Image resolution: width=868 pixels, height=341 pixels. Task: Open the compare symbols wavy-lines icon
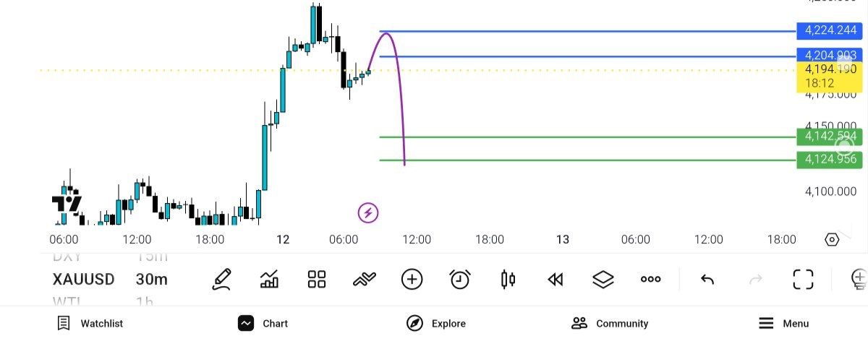click(x=365, y=280)
